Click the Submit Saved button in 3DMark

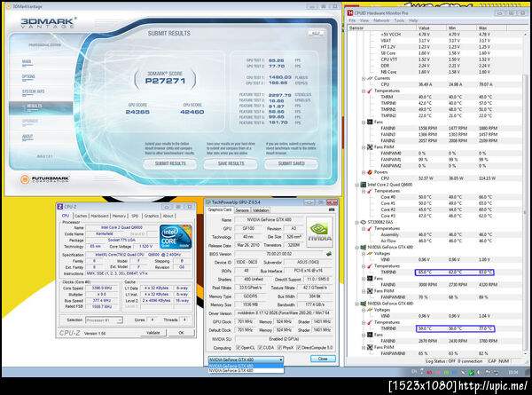[292, 163]
